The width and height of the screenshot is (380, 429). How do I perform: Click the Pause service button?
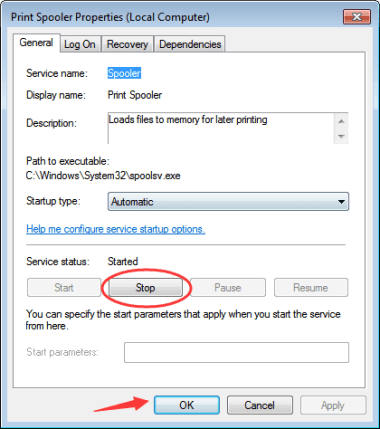click(x=228, y=288)
